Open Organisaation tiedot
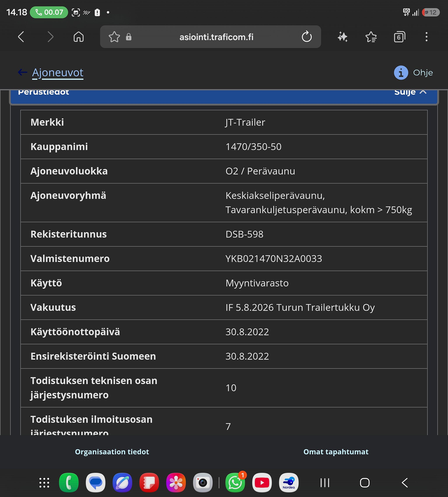Screen dimensions: 448x497 tap(112, 452)
